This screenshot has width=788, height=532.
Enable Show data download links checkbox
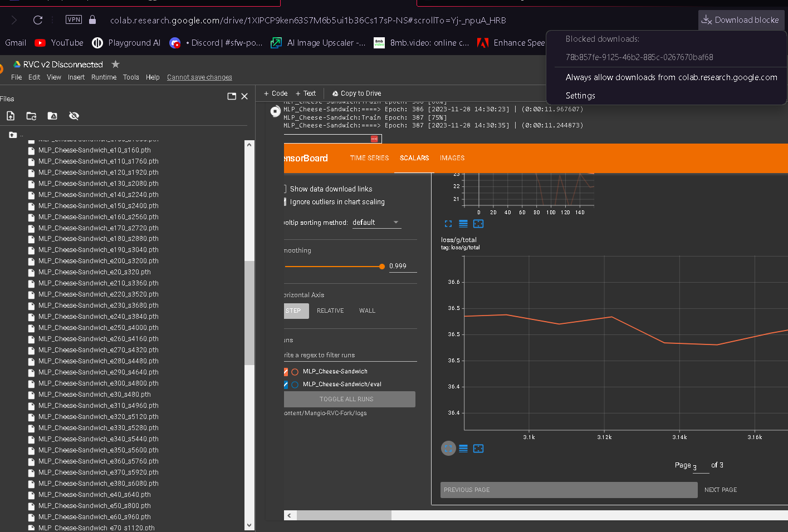(285, 189)
